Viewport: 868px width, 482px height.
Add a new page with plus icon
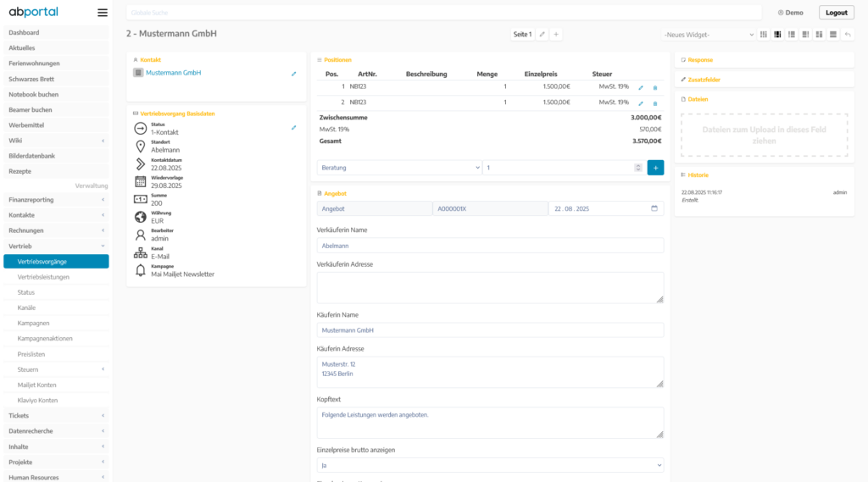tap(555, 35)
